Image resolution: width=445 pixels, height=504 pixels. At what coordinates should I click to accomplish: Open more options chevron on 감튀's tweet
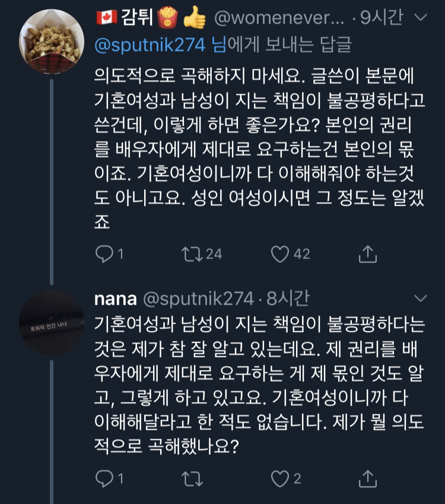420,18
